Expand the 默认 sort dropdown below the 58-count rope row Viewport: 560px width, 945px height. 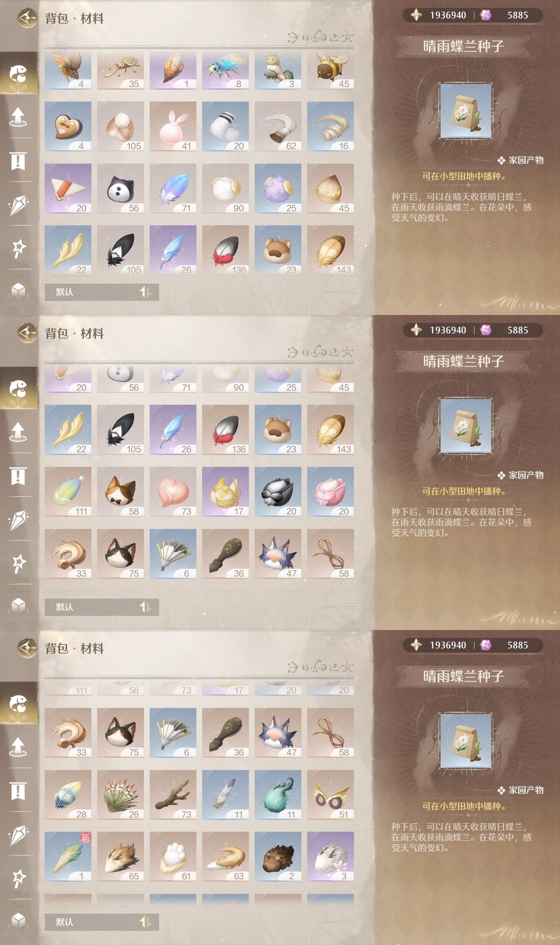click(89, 607)
